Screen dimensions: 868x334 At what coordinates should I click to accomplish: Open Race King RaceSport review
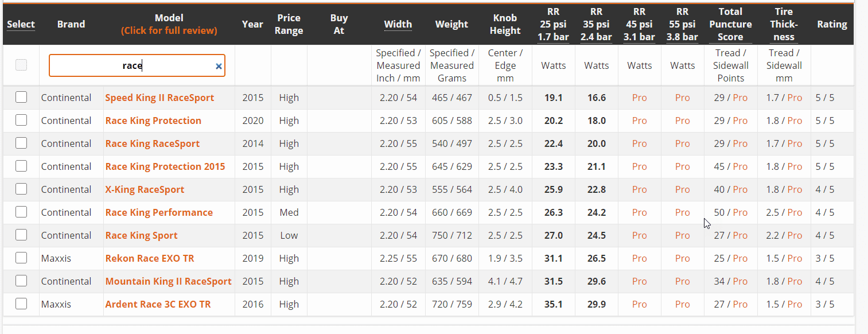[153, 143]
